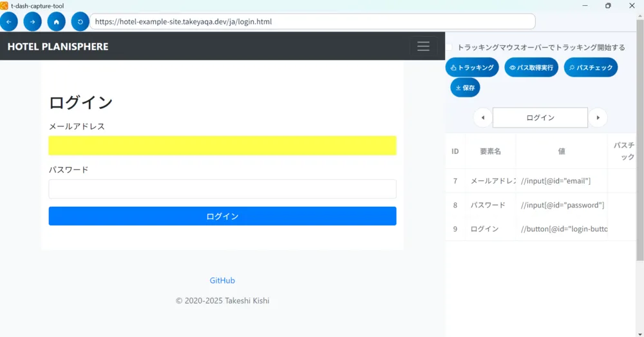Expand the HOTEL PLANISPHERE hamburger menu

tap(423, 46)
